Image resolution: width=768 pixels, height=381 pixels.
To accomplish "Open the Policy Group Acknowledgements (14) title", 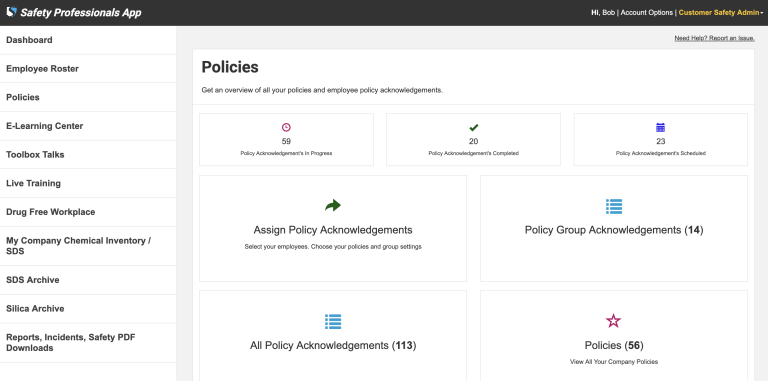I will pyautogui.click(x=614, y=230).
